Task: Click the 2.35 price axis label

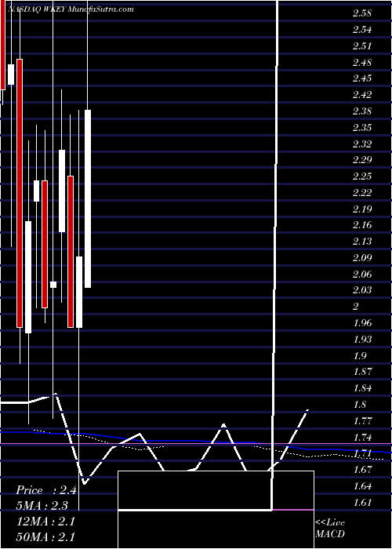Action: pyautogui.click(x=362, y=127)
